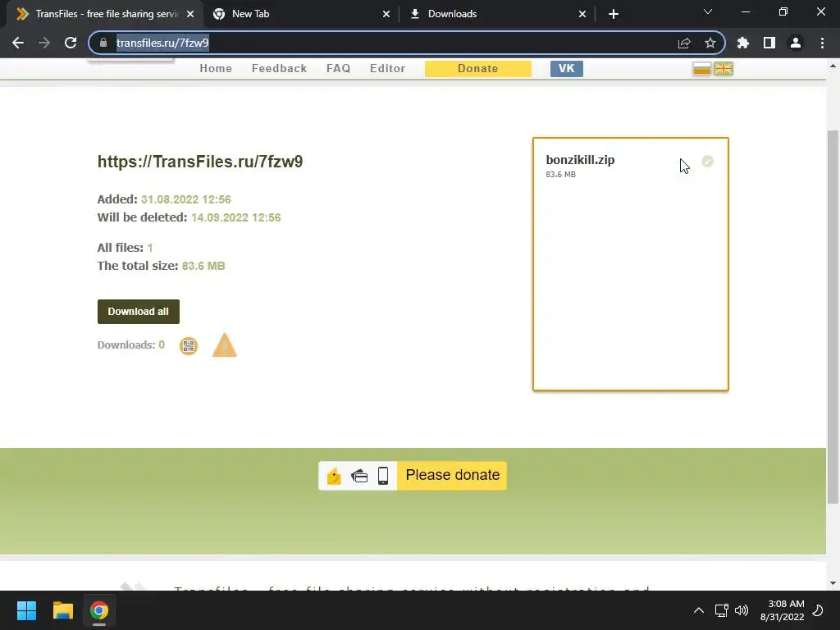Switch language using UK flag

(724, 69)
